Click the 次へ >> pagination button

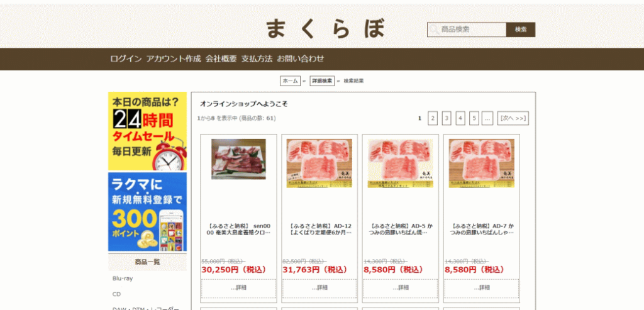[x=513, y=118]
